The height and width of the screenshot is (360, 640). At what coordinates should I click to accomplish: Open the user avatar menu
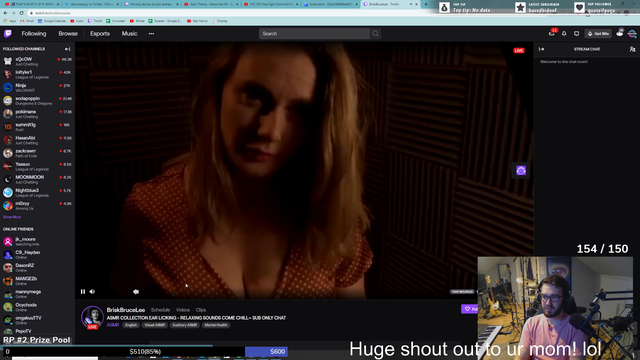[632, 33]
